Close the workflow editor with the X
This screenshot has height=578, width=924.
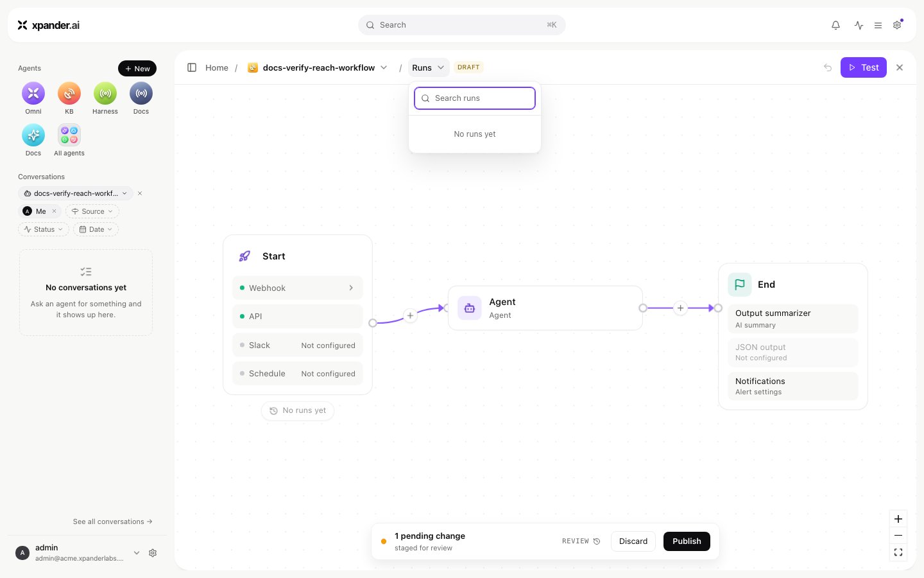(x=900, y=67)
